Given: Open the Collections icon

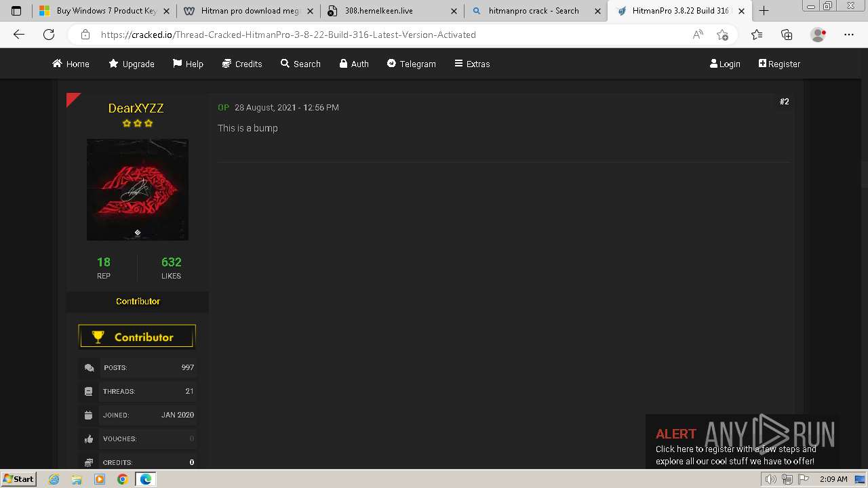Looking at the screenshot, I should pos(787,35).
